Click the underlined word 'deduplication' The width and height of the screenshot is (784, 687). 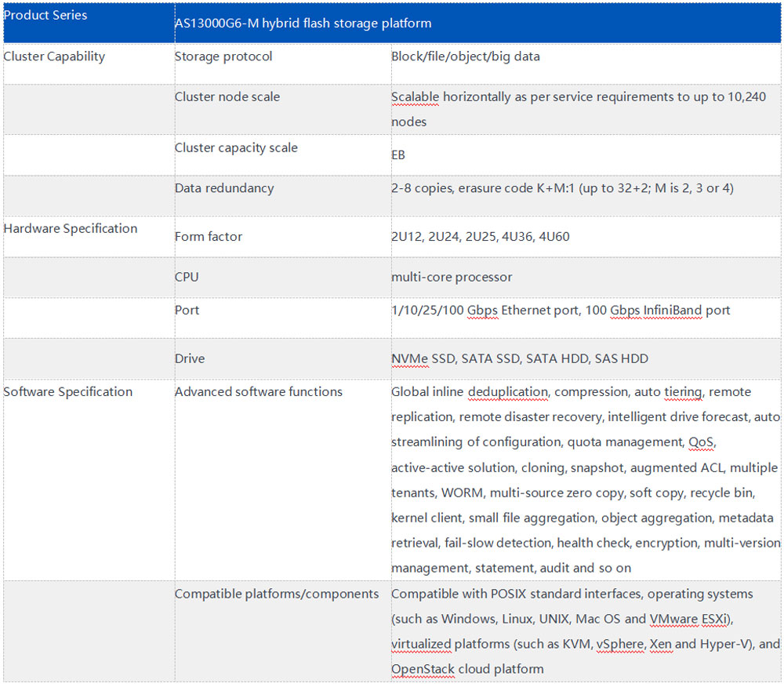click(x=508, y=392)
